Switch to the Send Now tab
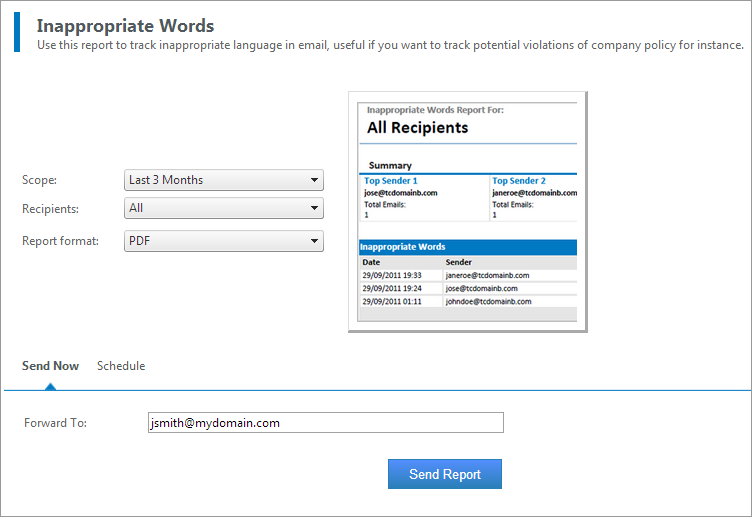This screenshot has height=517, width=752. coord(50,366)
